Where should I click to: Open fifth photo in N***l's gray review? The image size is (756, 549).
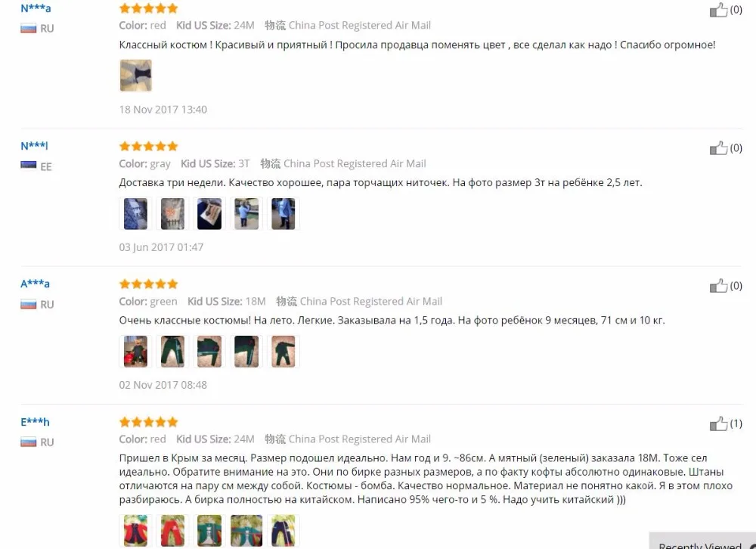(283, 214)
